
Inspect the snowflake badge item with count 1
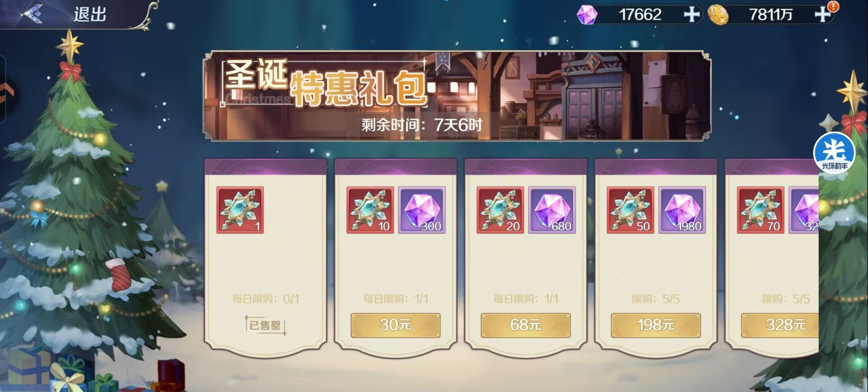coord(240,210)
